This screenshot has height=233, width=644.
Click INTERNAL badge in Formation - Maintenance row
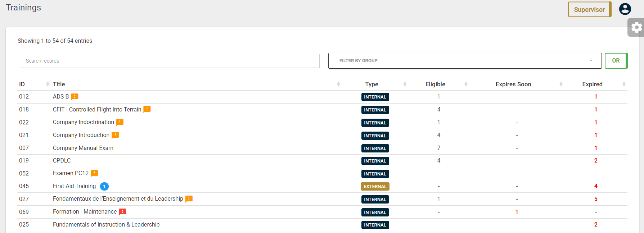(375, 213)
